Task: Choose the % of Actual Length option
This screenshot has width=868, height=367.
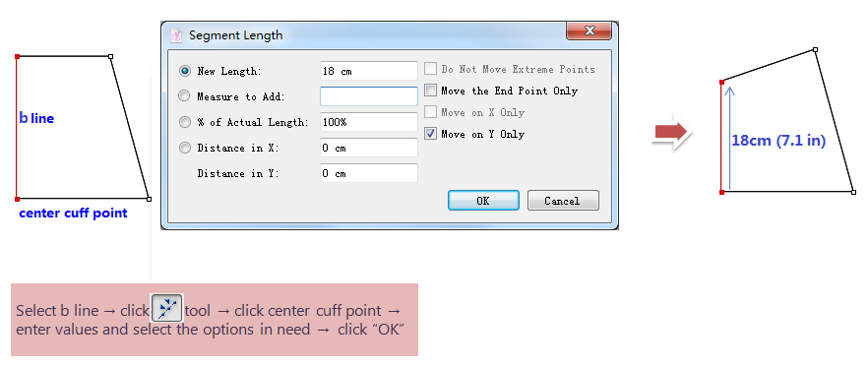Action: (x=184, y=122)
